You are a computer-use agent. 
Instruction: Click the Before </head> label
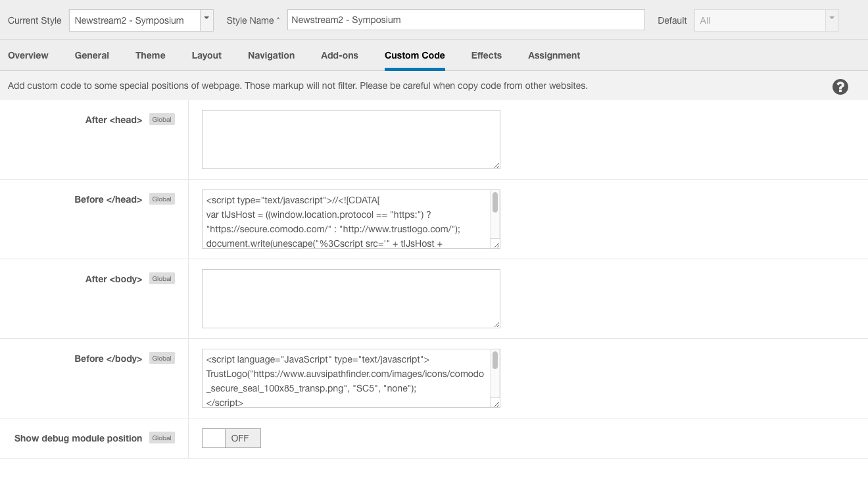pyautogui.click(x=108, y=199)
